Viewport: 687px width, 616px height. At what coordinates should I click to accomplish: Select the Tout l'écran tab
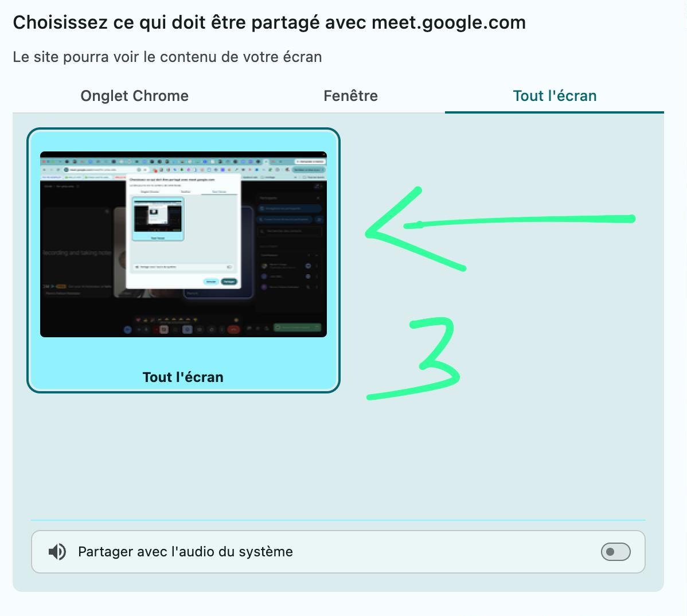pos(554,96)
